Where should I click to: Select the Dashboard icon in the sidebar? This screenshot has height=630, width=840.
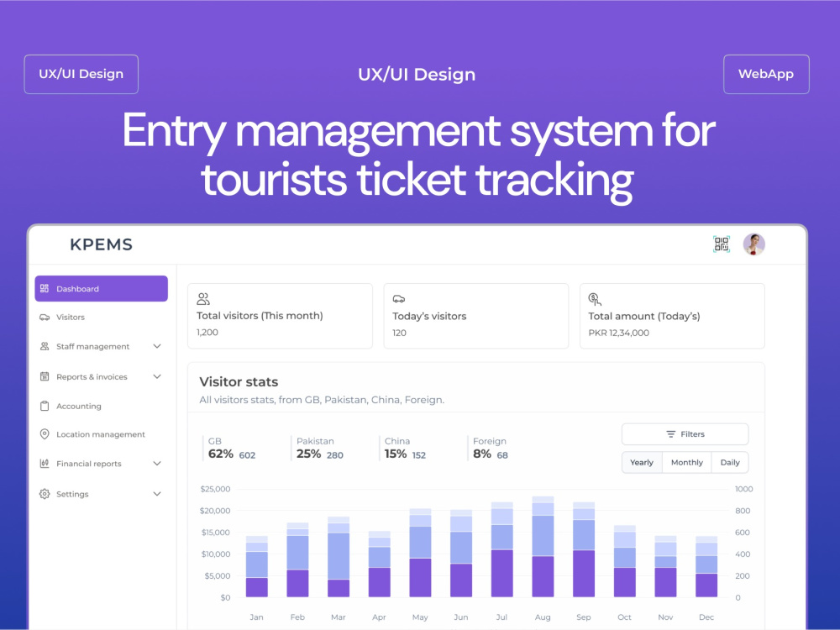tap(44, 288)
